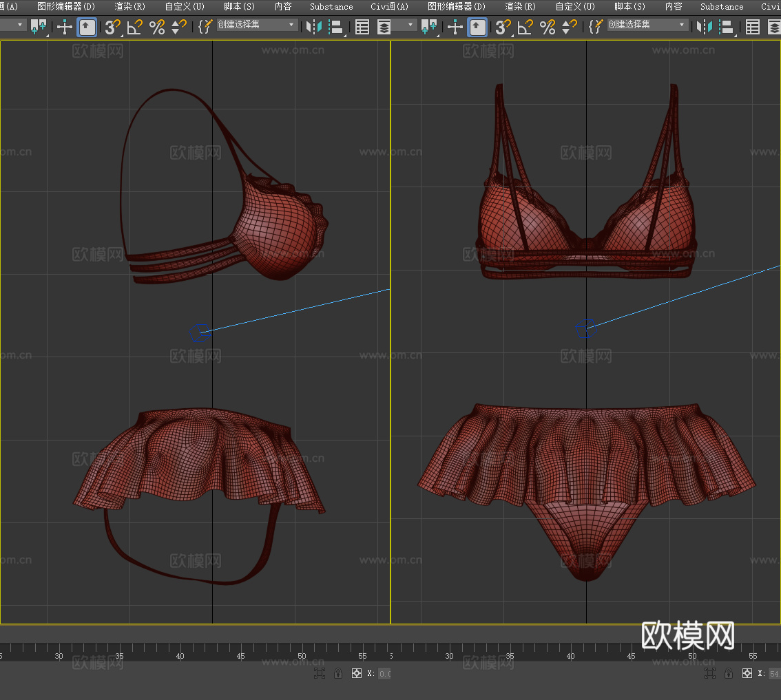Open the left 渲染(R) menu
The width and height of the screenshot is (781, 700).
[129, 6]
